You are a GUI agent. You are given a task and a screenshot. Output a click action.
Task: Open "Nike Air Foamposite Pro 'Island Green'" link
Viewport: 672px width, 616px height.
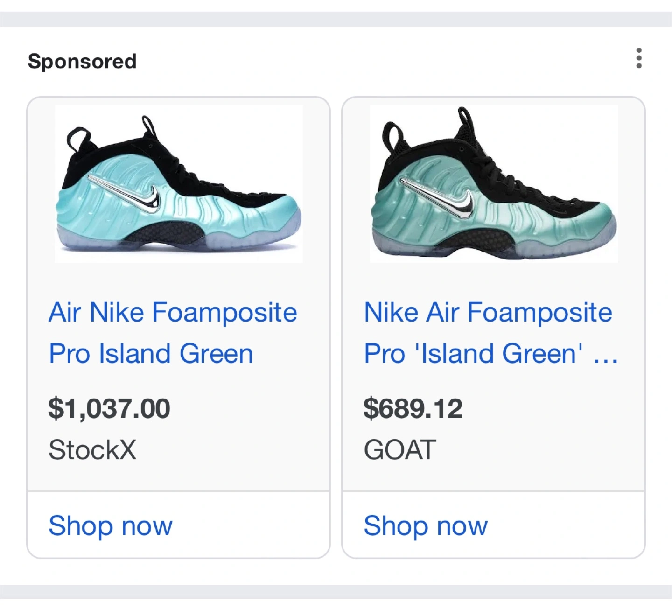click(x=488, y=333)
